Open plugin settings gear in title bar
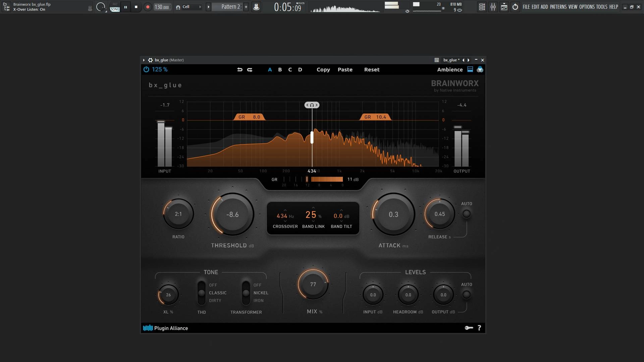This screenshot has height=362, width=644. click(x=151, y=60)
